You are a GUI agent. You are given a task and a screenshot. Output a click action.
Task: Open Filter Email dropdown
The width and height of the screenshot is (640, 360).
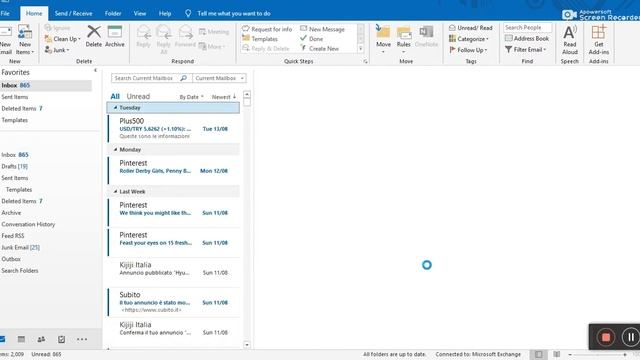point(526,49)
